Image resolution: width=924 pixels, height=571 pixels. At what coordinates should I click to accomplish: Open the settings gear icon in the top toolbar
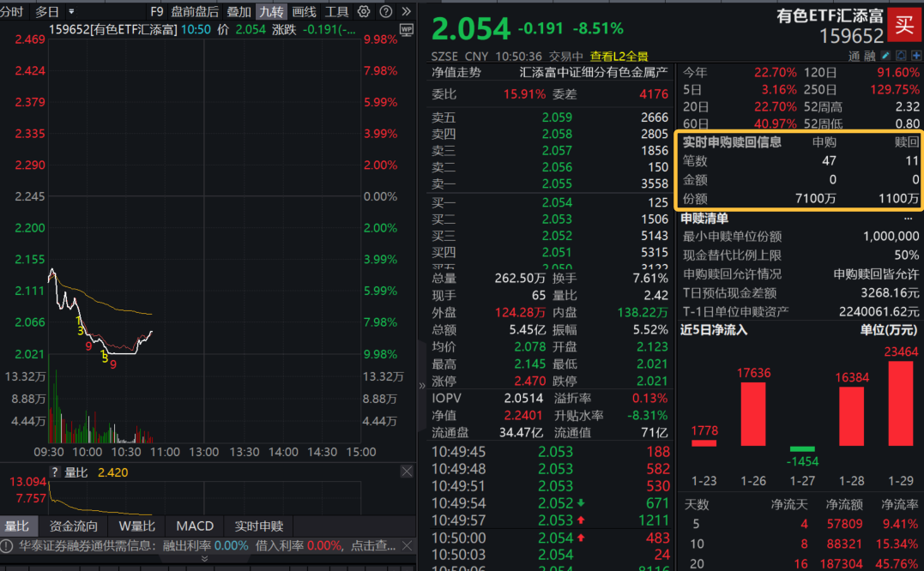364,11
